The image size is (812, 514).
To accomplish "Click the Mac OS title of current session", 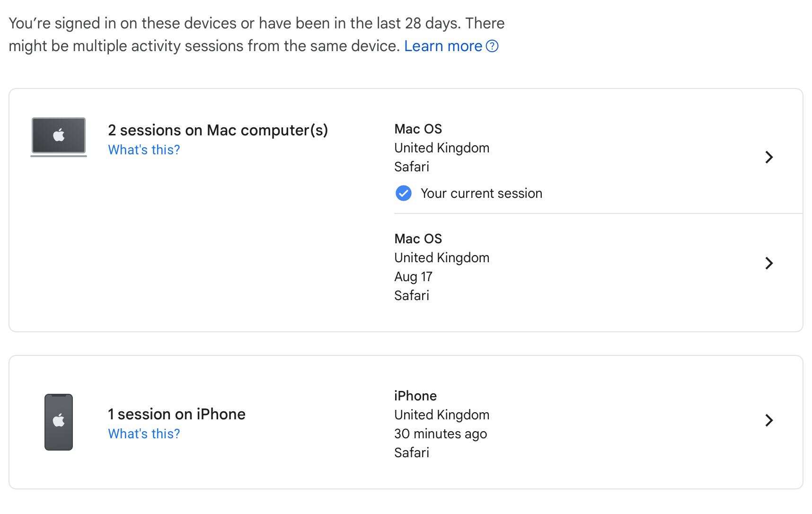I will tap(418, 129).
